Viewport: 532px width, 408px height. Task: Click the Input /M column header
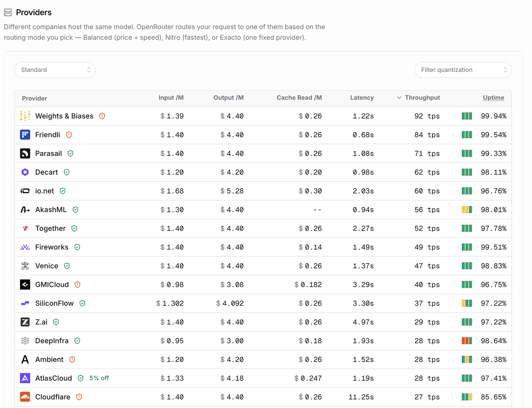(171, 97)
